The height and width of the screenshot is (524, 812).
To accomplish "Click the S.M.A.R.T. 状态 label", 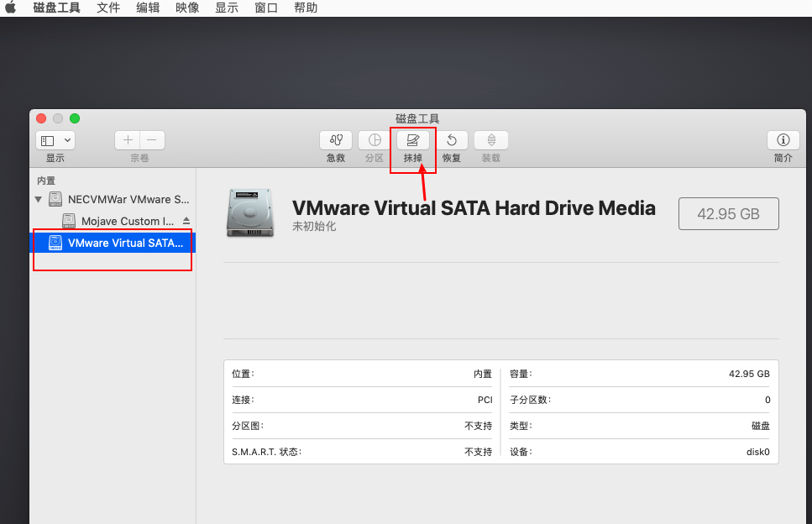I will 267,452.
